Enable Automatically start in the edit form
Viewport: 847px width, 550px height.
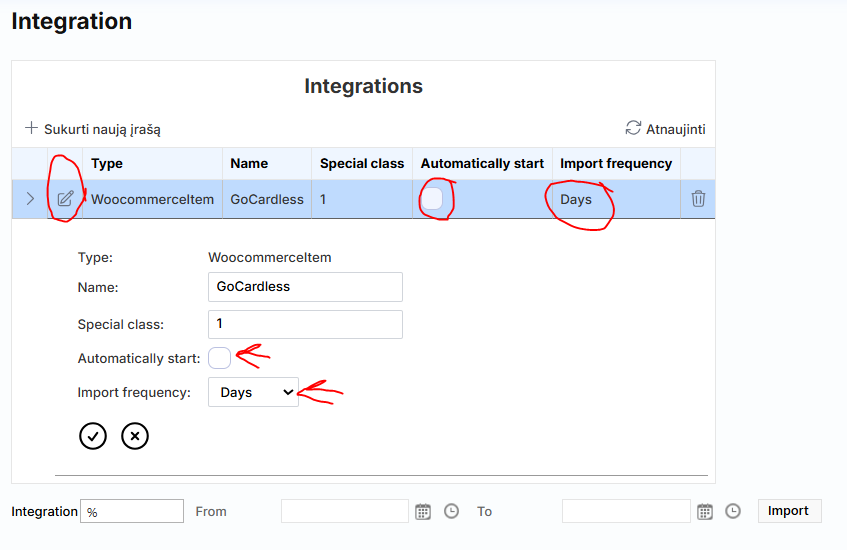[x=219, y=358]
